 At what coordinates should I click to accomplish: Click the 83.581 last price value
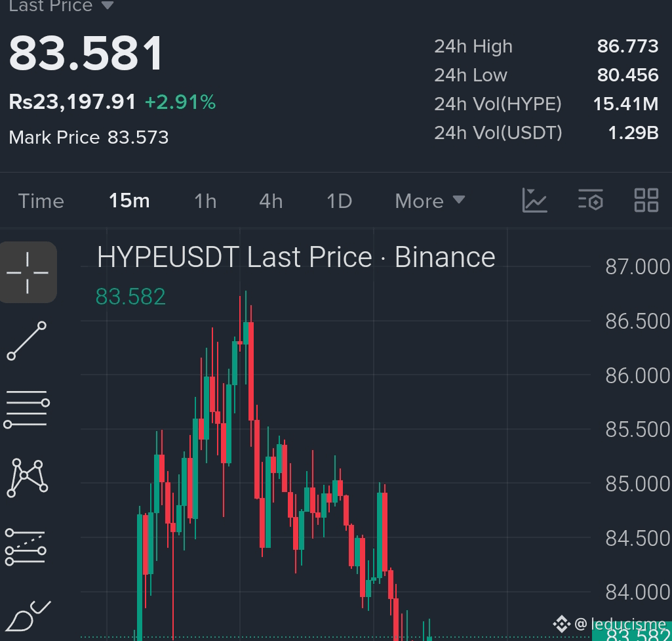pos(86,54)
